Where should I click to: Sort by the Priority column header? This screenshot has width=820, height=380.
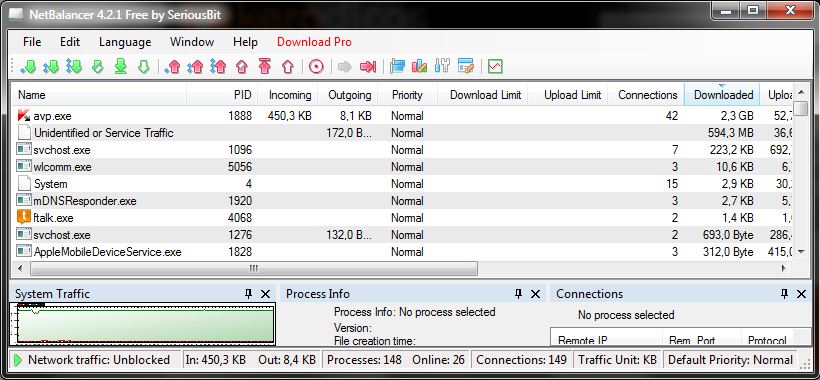[407, 95]
